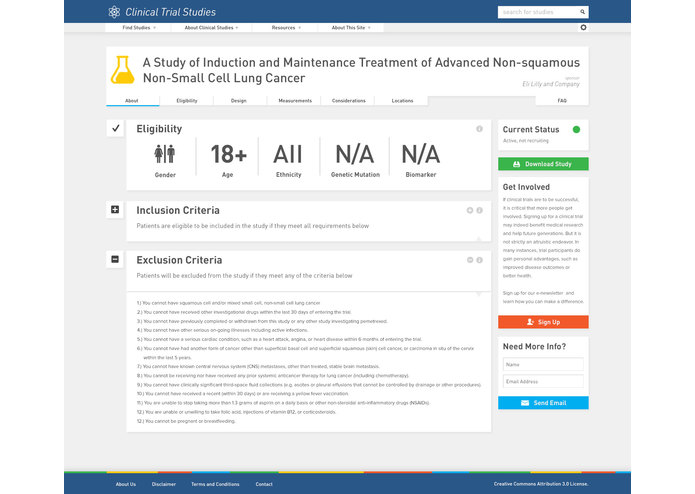Click the settings gear icon below search
Image resolution: width=695 pixels, height=494 pixels.
(583, 27)
